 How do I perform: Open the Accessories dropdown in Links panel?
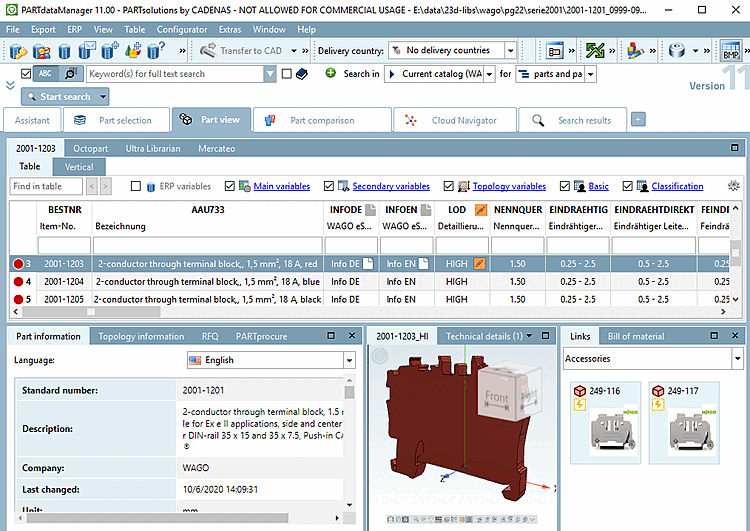pos(736,358)
